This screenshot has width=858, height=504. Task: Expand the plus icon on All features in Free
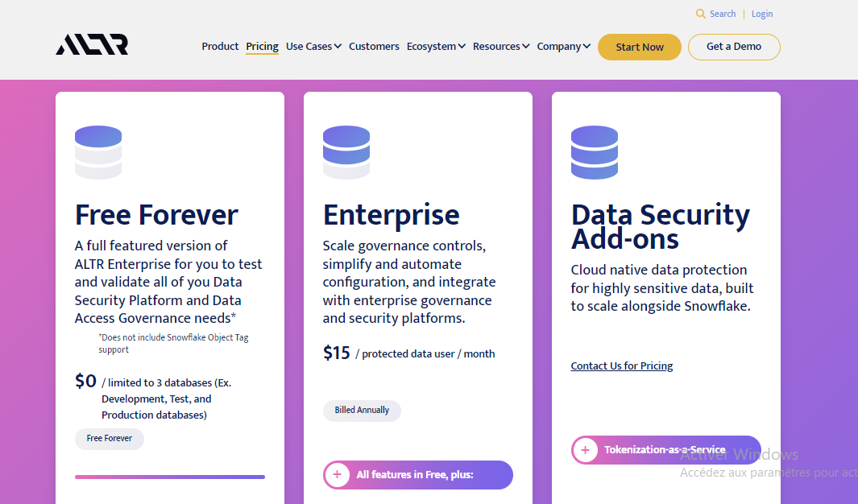click(337, 474)
